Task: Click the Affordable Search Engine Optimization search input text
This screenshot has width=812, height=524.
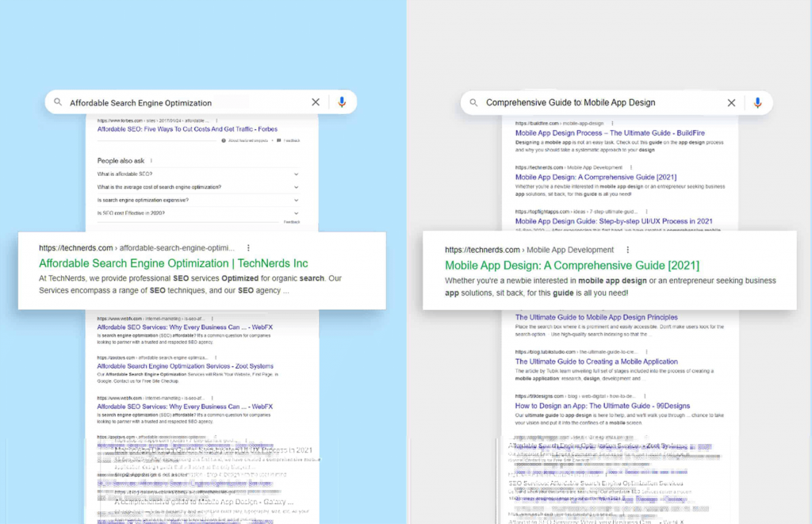Action: (x=141, y=102)
